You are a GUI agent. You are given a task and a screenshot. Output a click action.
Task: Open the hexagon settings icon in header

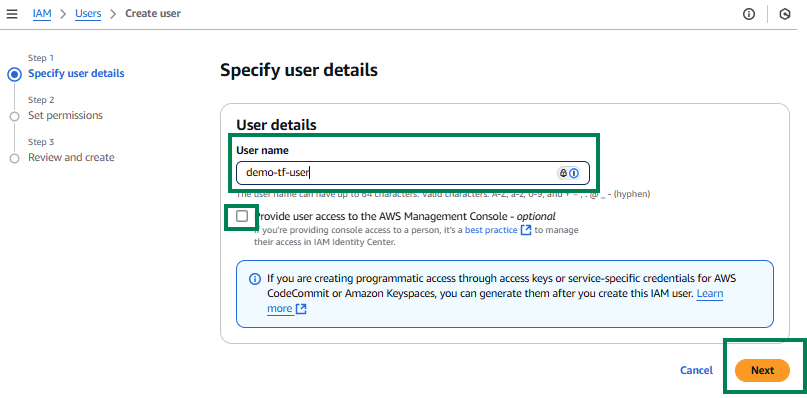tap(785, 14)
